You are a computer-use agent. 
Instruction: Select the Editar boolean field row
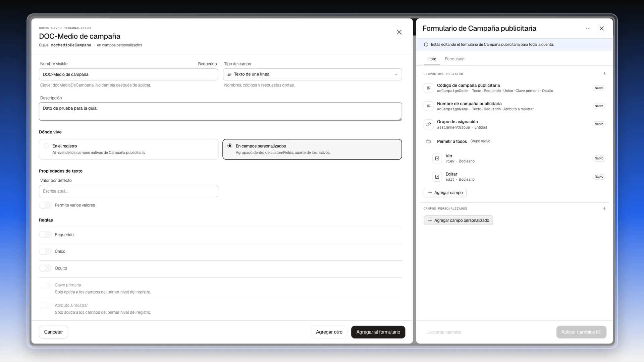[x=519, y=177]
